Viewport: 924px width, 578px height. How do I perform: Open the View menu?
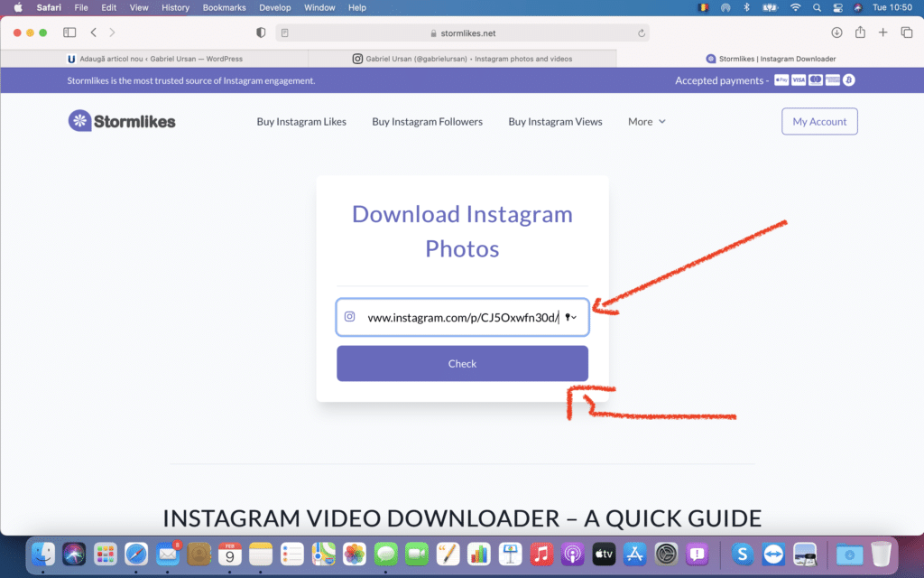click(139, 7)
